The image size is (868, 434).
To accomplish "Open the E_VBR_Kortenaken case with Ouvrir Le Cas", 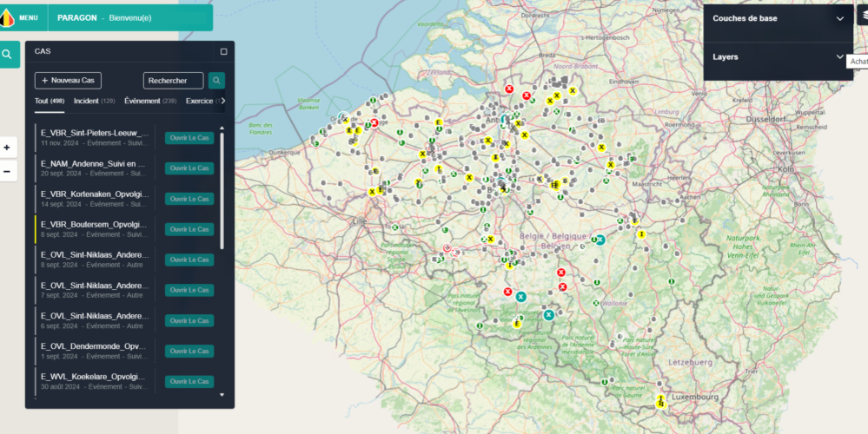I will click(189, 199).
